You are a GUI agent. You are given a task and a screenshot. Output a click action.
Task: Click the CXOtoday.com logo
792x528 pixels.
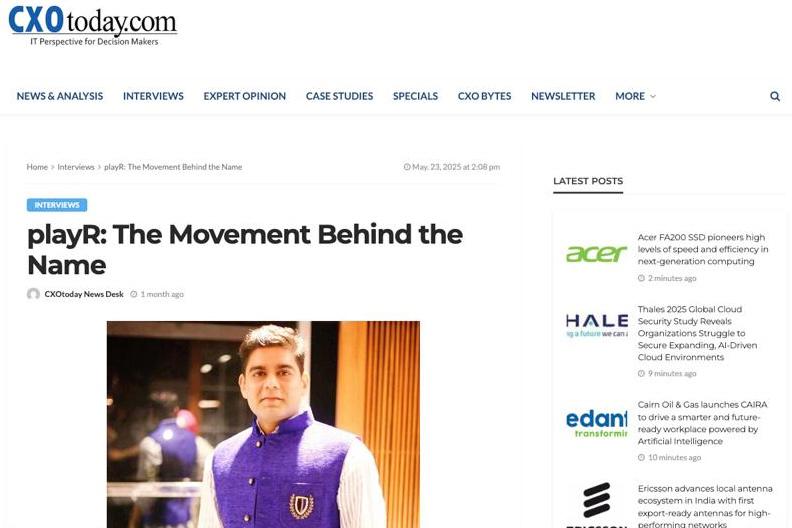tap(93, 26)
